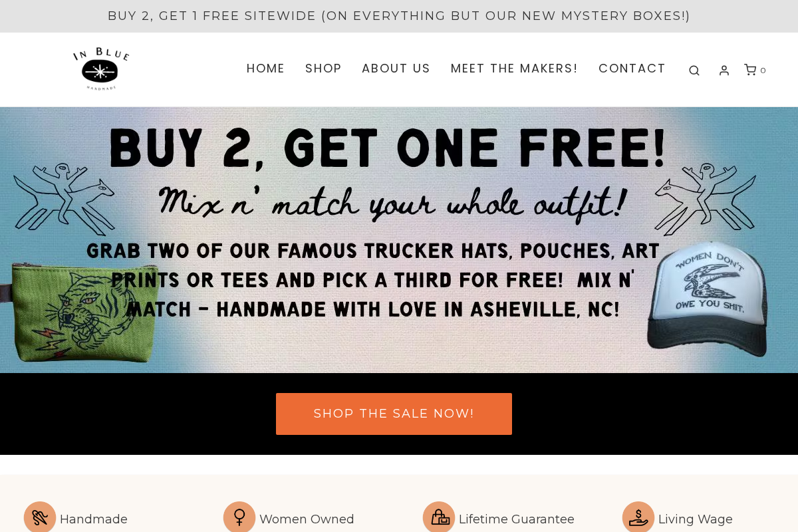Open the ABOUT US page
Image resolution: width=798 pixels, height=532 pixels.
click(396, 68)
